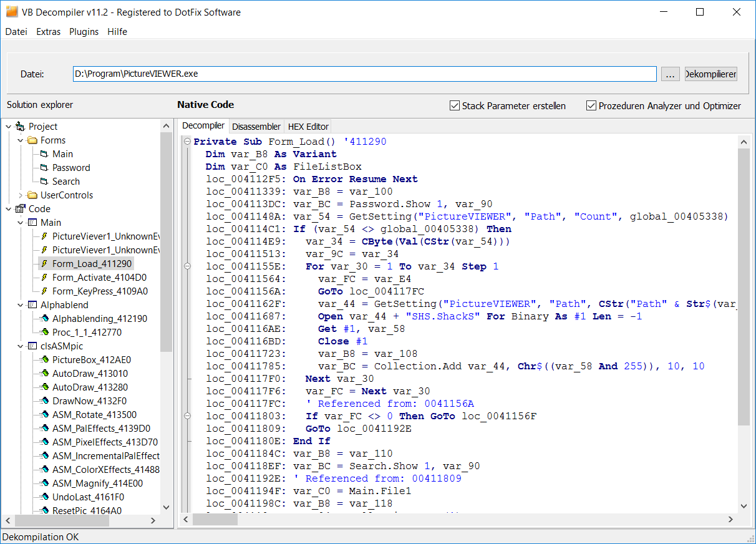Click the ASM_PixelEffects procedure icon
The width and height of the screenshot is (756, 544).
44,442
